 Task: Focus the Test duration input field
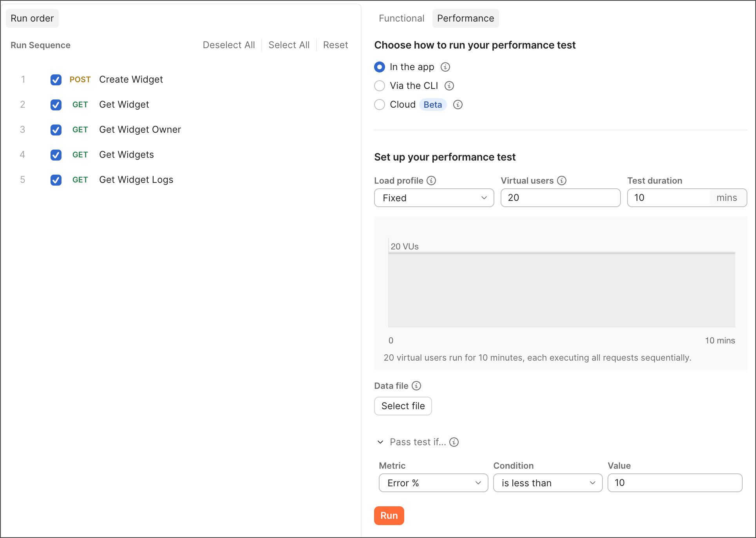click(x=669, y=198)
